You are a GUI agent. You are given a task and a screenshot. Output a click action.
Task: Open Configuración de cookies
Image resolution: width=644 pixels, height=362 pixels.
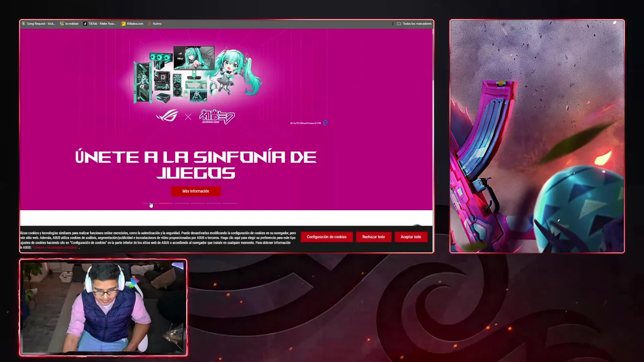(327, 237)
